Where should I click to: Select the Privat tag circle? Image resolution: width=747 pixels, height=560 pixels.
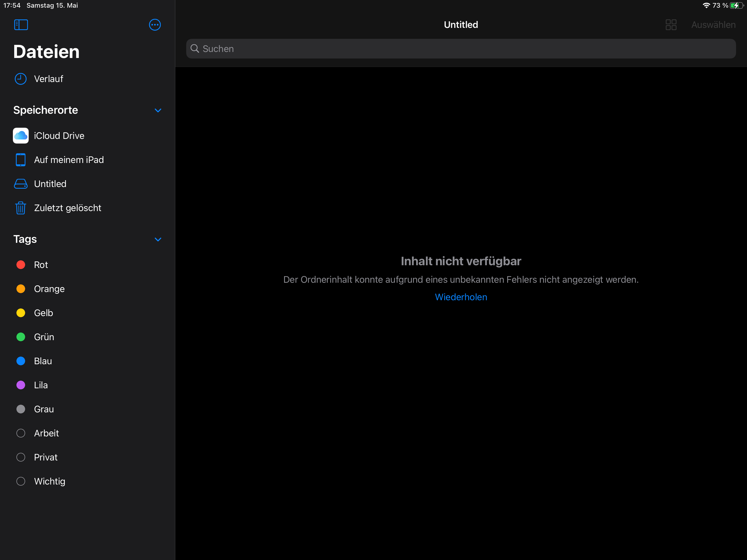(x=21, y=457)
